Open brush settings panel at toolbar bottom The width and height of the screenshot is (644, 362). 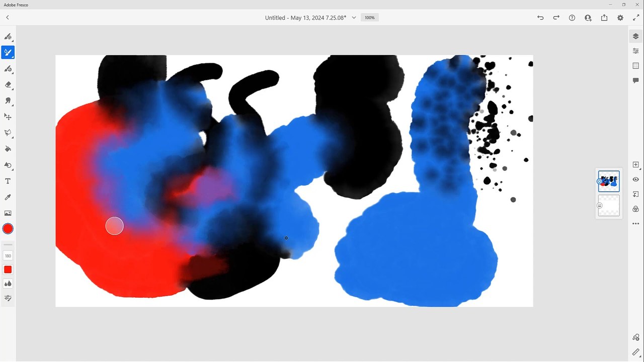click(8, 298)
